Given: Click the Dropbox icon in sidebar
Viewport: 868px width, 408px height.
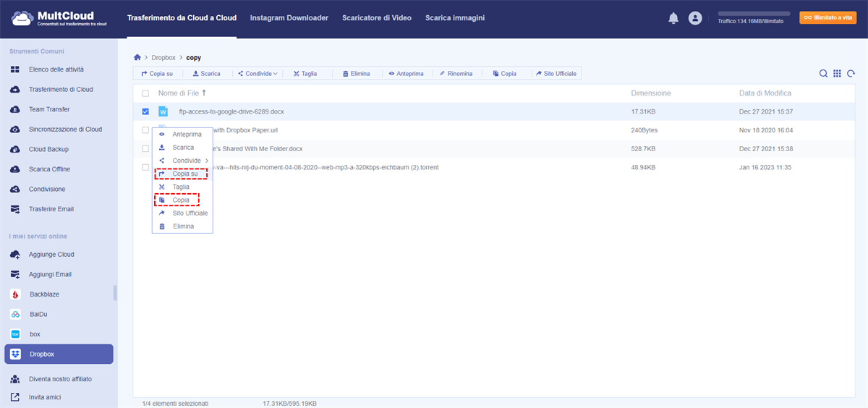Looking at the screenshot, I should [15, 354].
